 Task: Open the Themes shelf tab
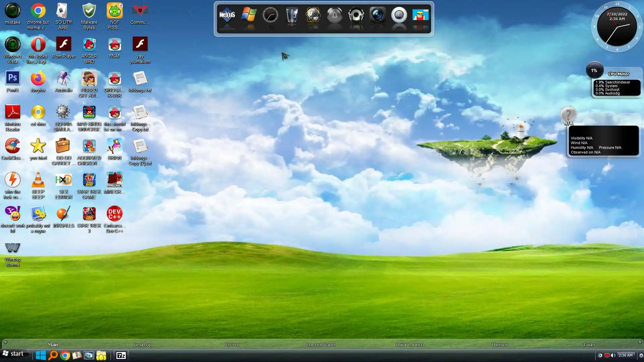point(499,345)
